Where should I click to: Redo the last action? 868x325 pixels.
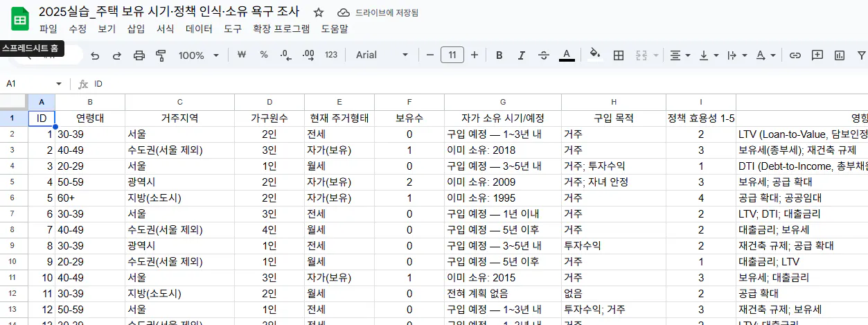116,55
